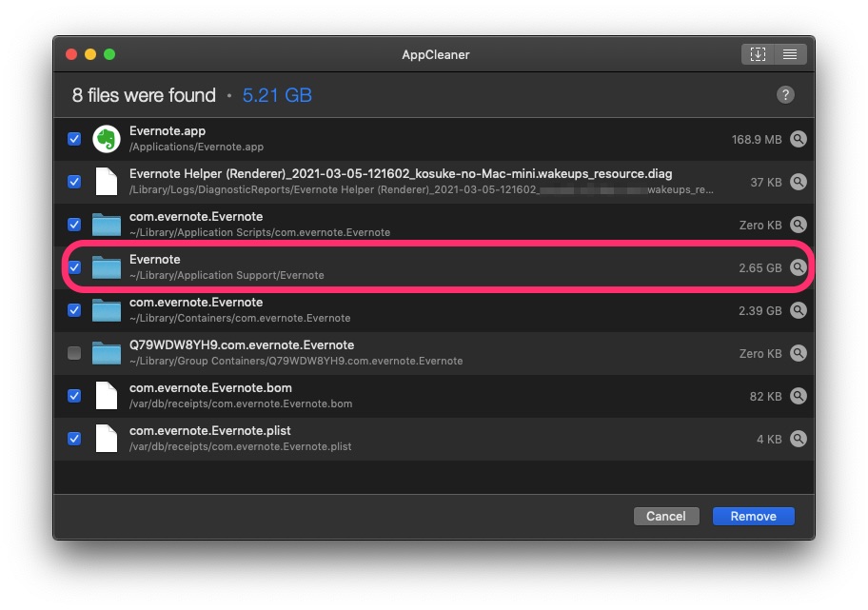Screen dimensions: 868x610
Task: Close the AppCleaner window with red button
Action: coord(71,54)
